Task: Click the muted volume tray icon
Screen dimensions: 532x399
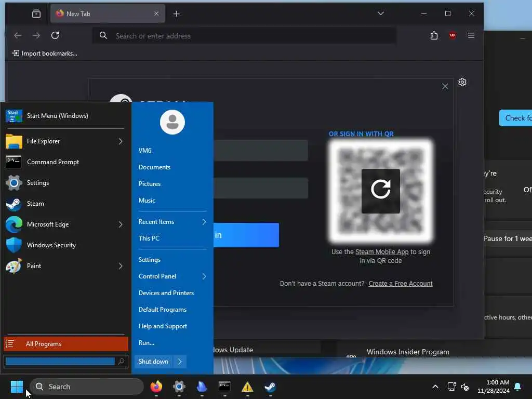Action: (465, 387)
